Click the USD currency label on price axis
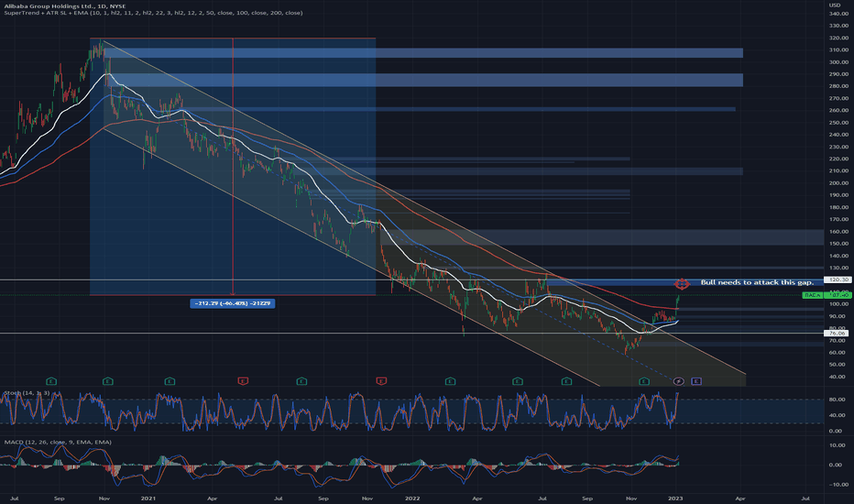 pos(835,5)
